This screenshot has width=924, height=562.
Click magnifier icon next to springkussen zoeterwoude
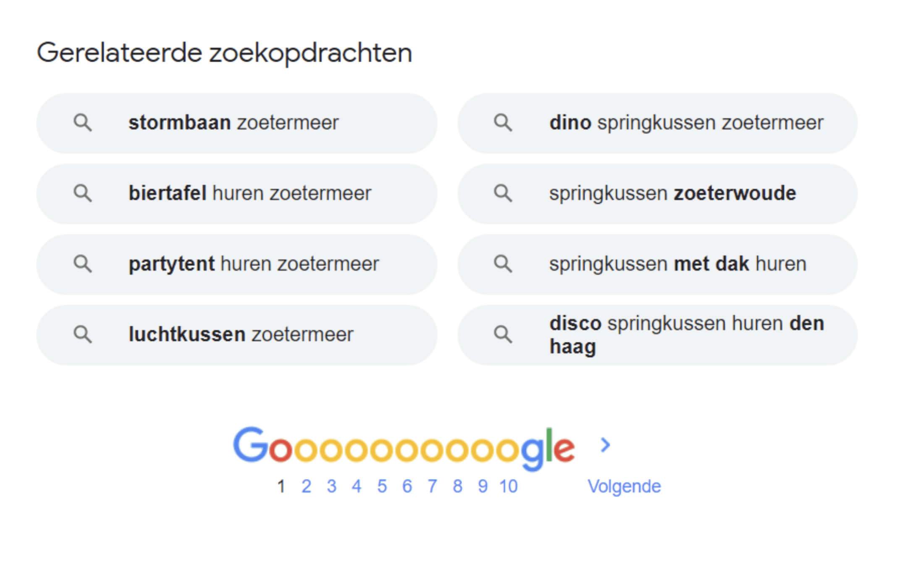pyautogui.click(x=503, y=194)
